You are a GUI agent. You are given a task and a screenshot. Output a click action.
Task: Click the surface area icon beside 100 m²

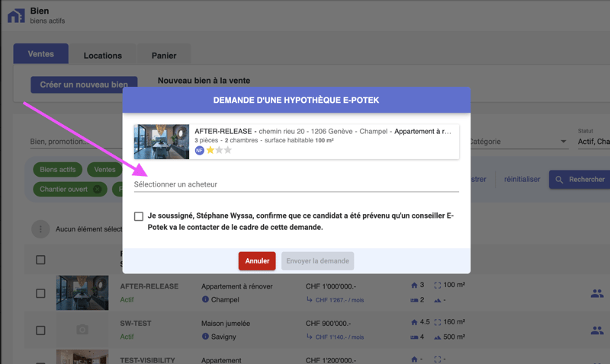438,285
